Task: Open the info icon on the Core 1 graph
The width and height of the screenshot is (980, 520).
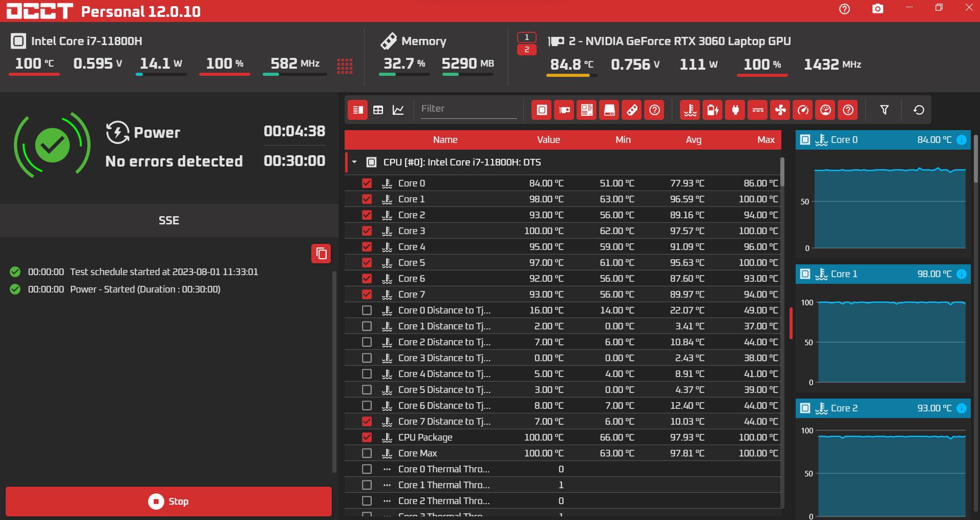Action: 962,274
